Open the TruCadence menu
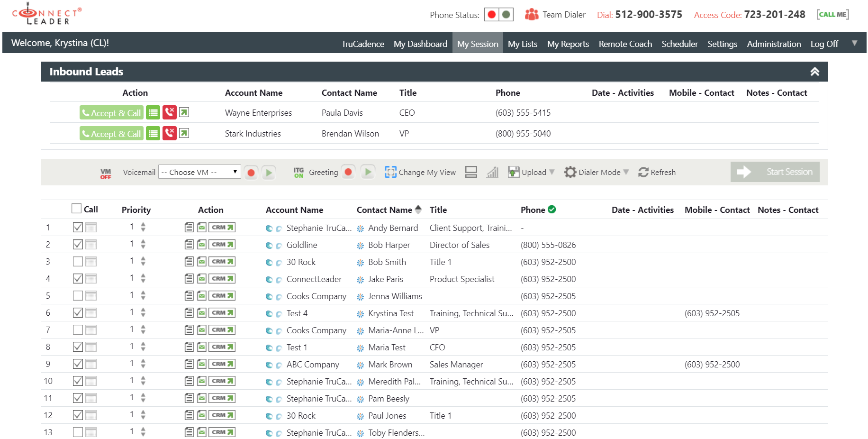The width and height of the screenshot is (868, 439). (x=362, y=44)
